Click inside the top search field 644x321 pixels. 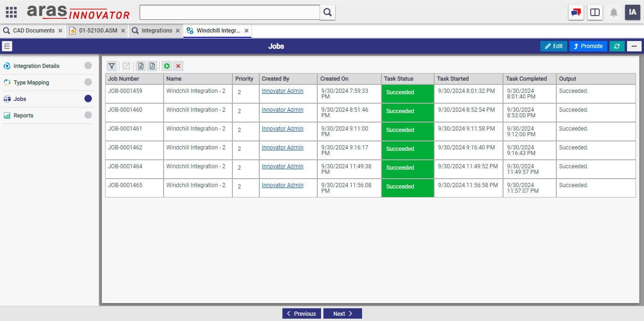[x=230, y=12]
